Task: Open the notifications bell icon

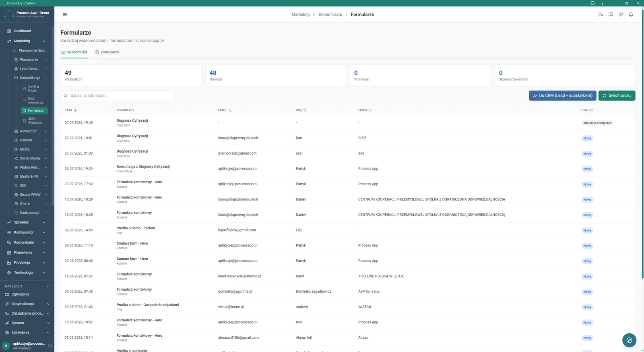Action: pos(631,14)
